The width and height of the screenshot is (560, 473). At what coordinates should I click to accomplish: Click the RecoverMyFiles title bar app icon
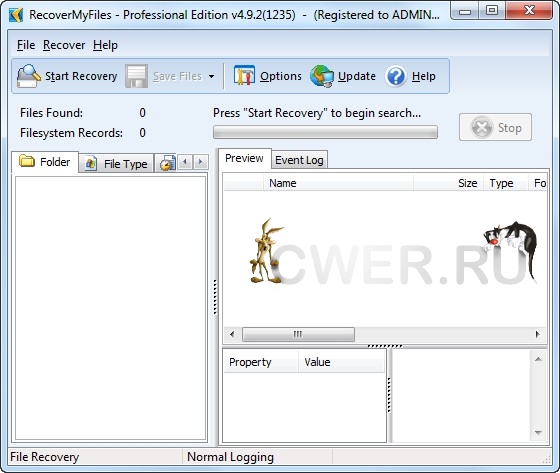pos(16,15)
